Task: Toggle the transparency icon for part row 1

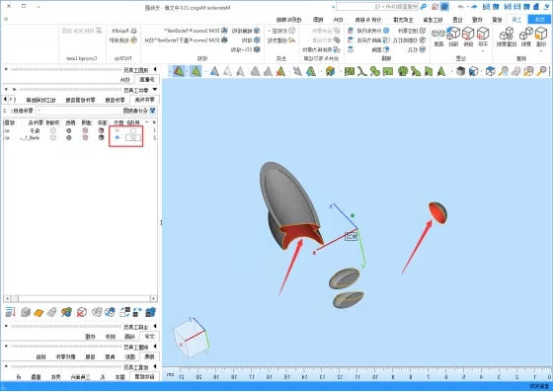Action: pyautogui.click(x=85, y=130)
